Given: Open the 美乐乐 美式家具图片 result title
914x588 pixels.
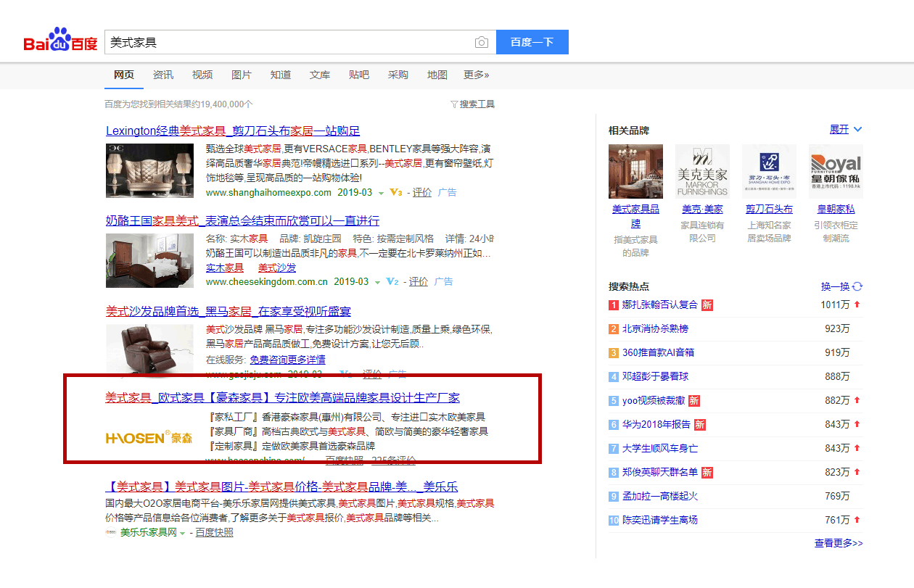Looking at the screenshot, I should tap(281, 486).
